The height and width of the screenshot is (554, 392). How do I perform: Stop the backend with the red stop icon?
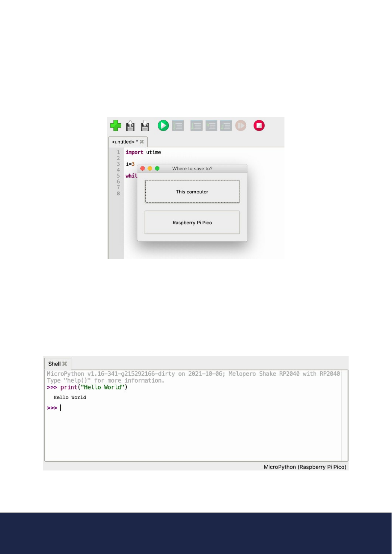[x=259, y=126]
